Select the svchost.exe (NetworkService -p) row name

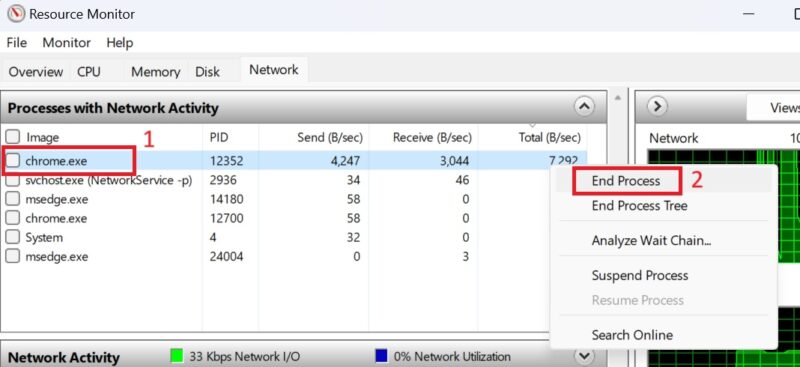point(109,180)
